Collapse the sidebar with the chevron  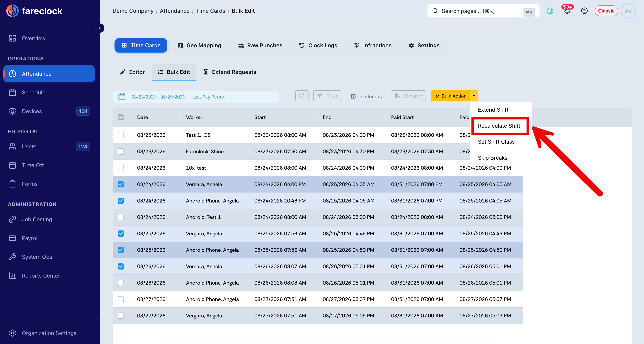[x=100, y=28]
